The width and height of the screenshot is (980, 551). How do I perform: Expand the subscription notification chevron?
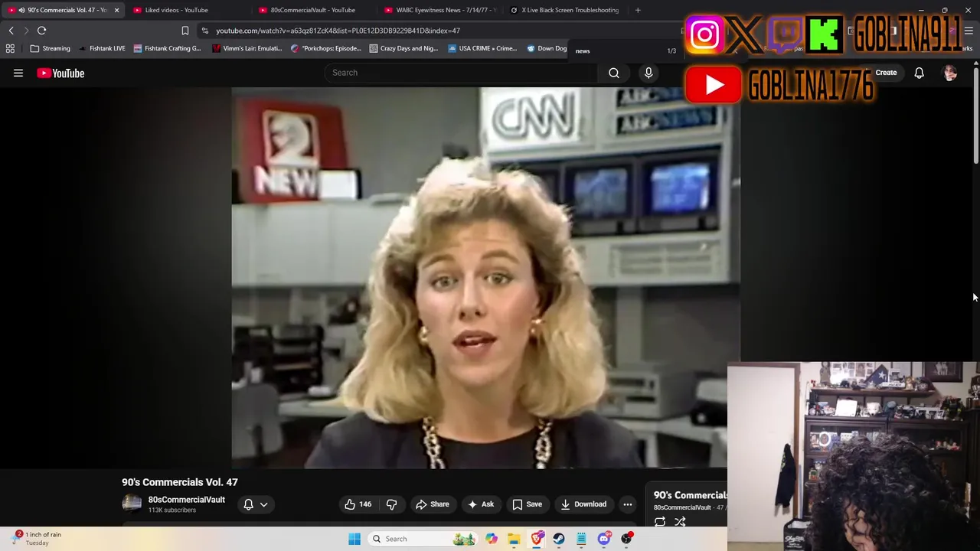click(263, 504)
